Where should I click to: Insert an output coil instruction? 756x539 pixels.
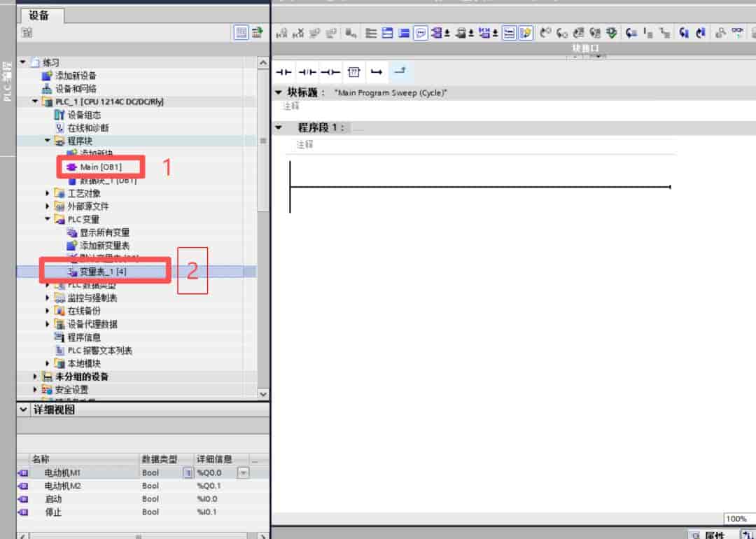pos(330,72)
